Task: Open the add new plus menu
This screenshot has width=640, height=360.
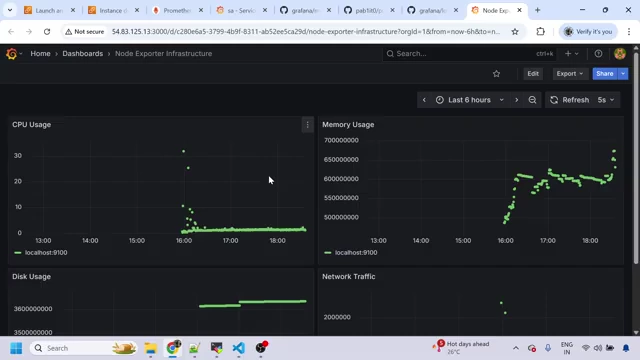Action: 571,53
